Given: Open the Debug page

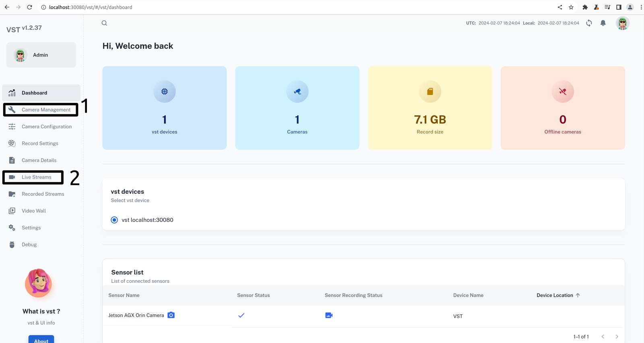Looking at the screenshot, I should (29, 244).
